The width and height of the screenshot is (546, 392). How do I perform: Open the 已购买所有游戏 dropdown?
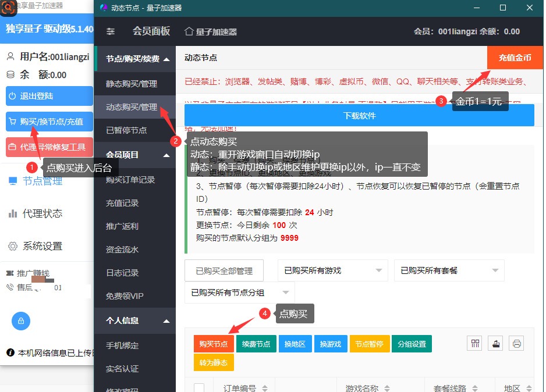(x=333, y=270)
